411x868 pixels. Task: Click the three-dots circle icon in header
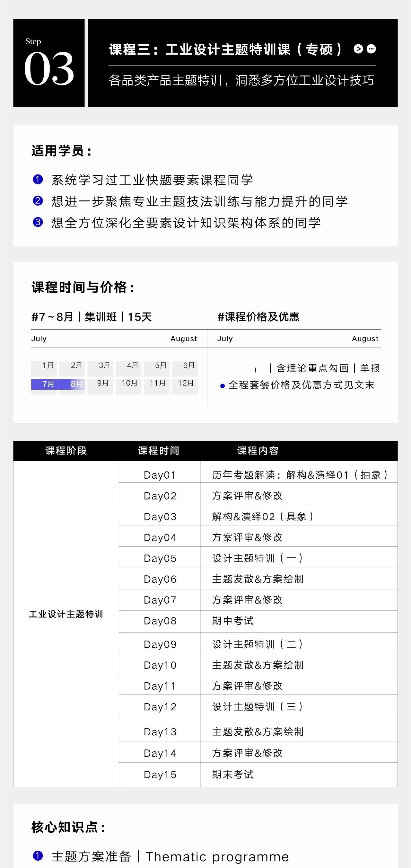(371, 49)
